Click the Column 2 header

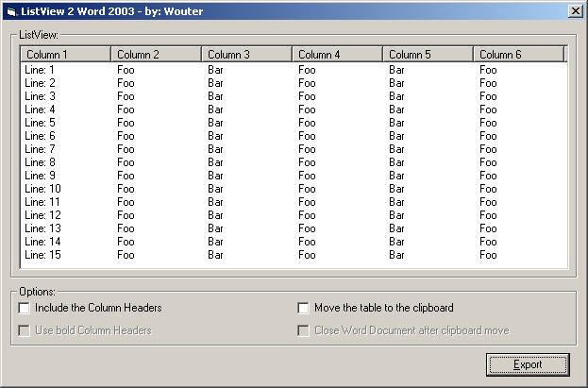[156, 55]
